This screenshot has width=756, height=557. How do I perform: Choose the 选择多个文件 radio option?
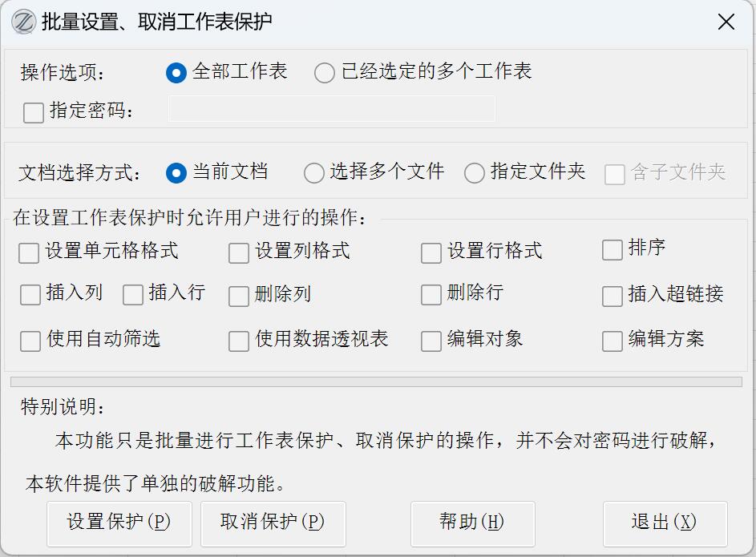tap(314, 172)
